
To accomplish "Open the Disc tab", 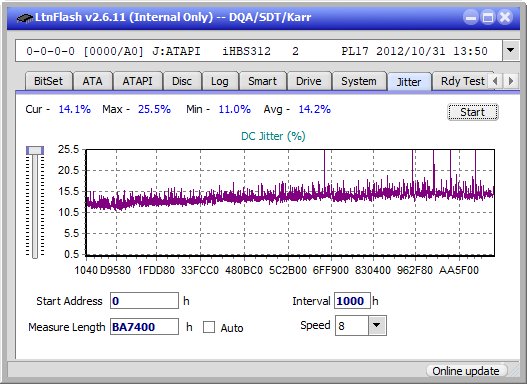I will tap(182, 81).
